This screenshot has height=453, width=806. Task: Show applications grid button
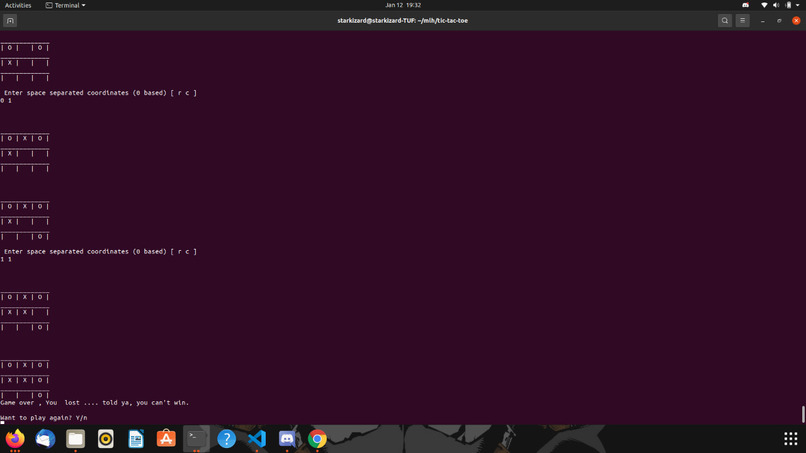[791, 439]
